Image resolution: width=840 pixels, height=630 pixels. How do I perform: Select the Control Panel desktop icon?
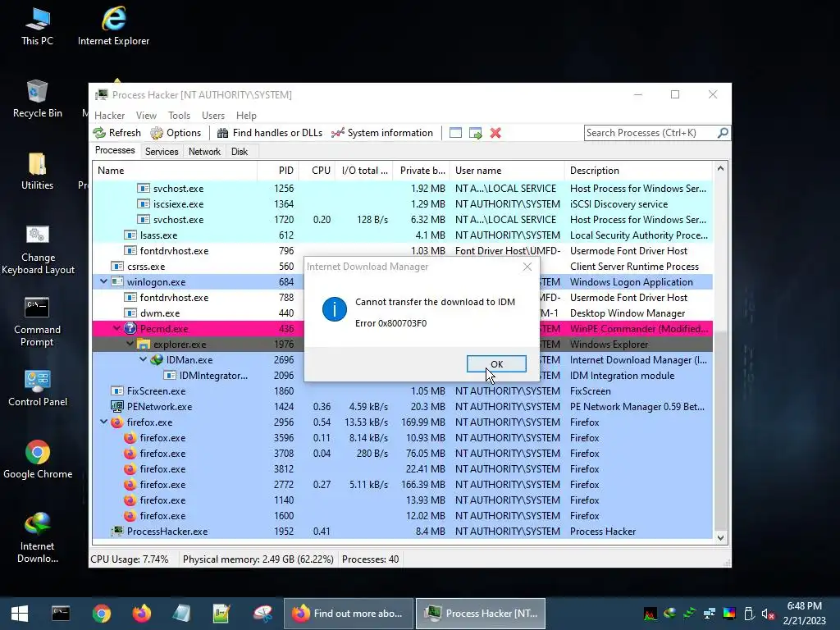(38, 388)
